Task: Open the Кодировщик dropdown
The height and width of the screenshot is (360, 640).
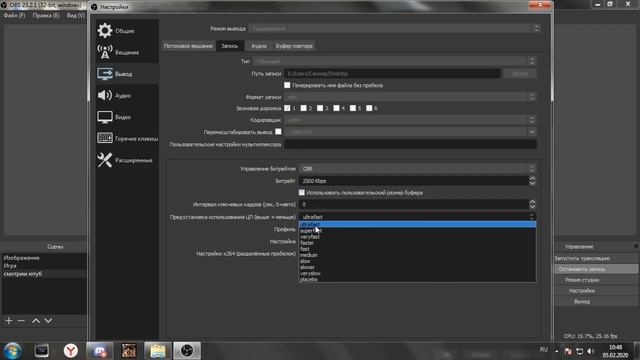Action: tap(410, 120)
